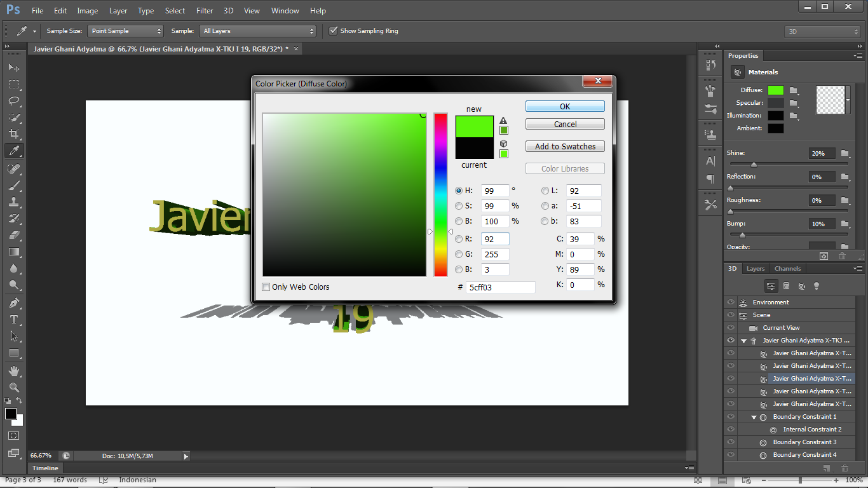Open the 3D workspace switcher dropdown
This screenshot has height=488, width=868.
pos(823,31)
